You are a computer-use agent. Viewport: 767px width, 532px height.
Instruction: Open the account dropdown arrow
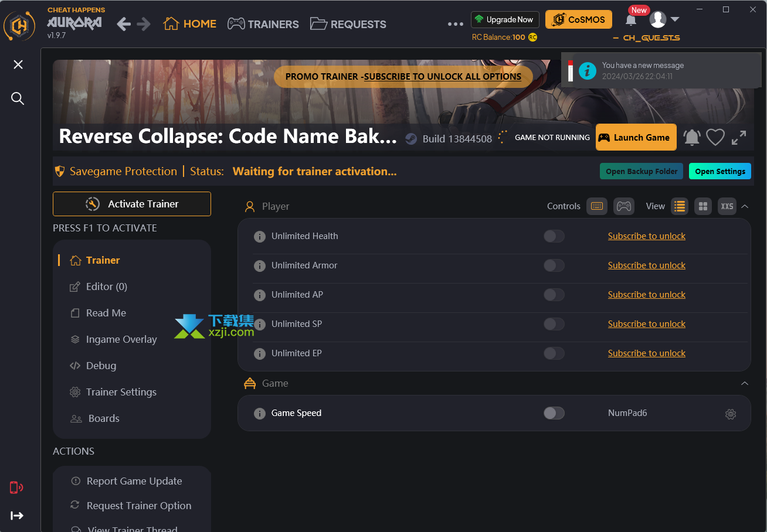pyautogui.click(x=675, y=19)
